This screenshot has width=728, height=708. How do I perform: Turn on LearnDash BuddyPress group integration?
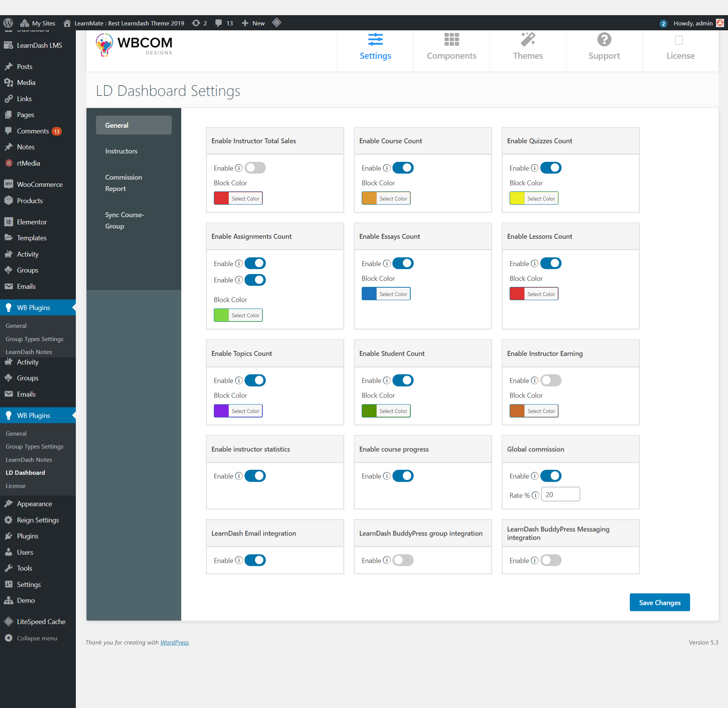[403, 560]
